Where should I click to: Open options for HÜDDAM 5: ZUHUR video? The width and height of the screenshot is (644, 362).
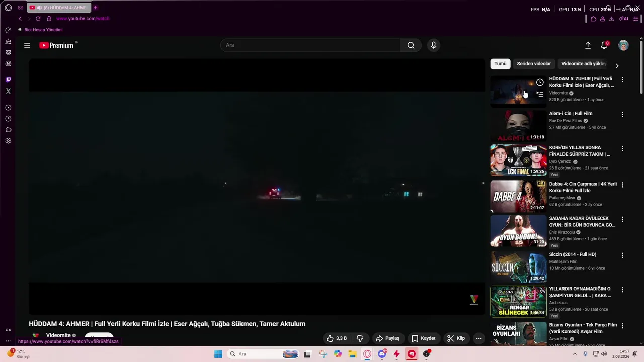(622, 80)
